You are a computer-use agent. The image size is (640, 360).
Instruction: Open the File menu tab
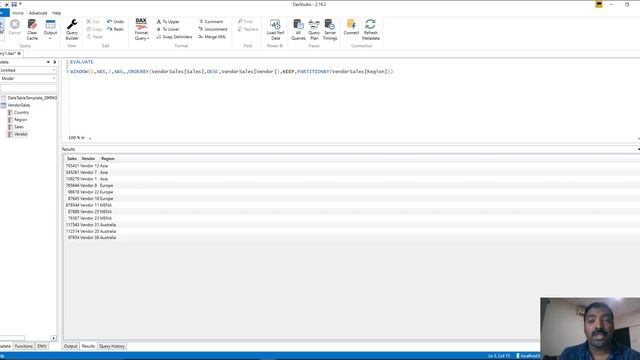(4, 13)
